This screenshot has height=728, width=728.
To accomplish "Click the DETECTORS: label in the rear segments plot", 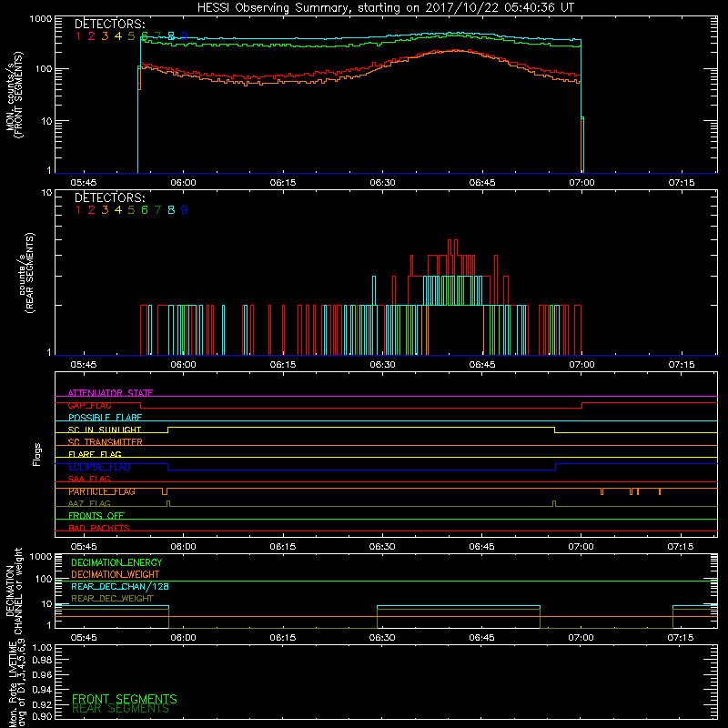I will pyautogui.click(x=109, y=197).
